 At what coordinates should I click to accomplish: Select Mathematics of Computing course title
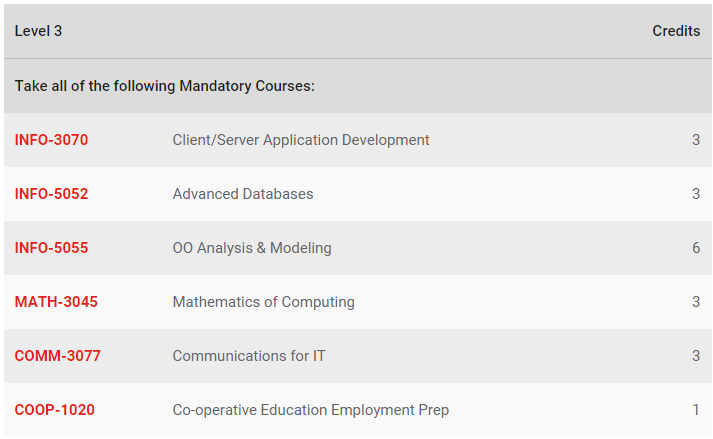263,302
